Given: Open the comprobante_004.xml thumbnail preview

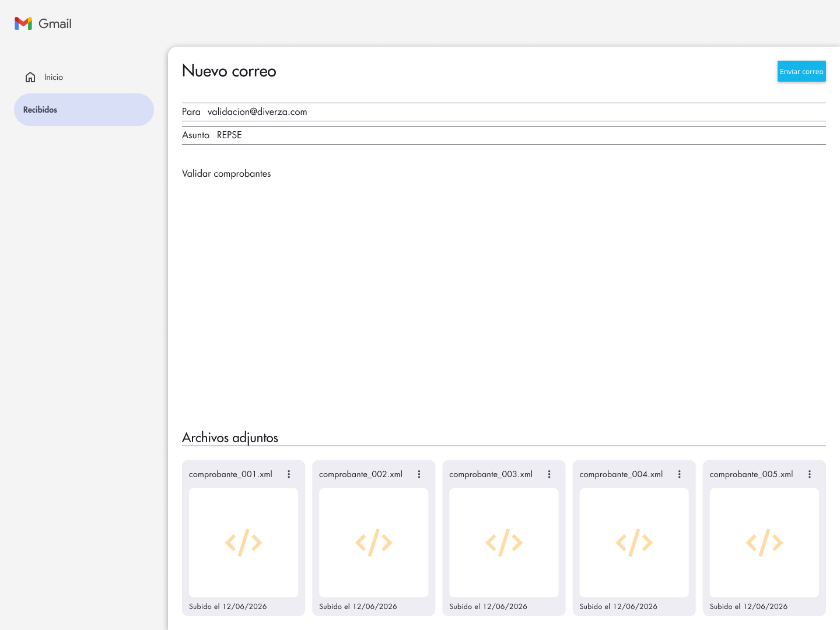Looking at the screenshot, I should tap(634, 542).
